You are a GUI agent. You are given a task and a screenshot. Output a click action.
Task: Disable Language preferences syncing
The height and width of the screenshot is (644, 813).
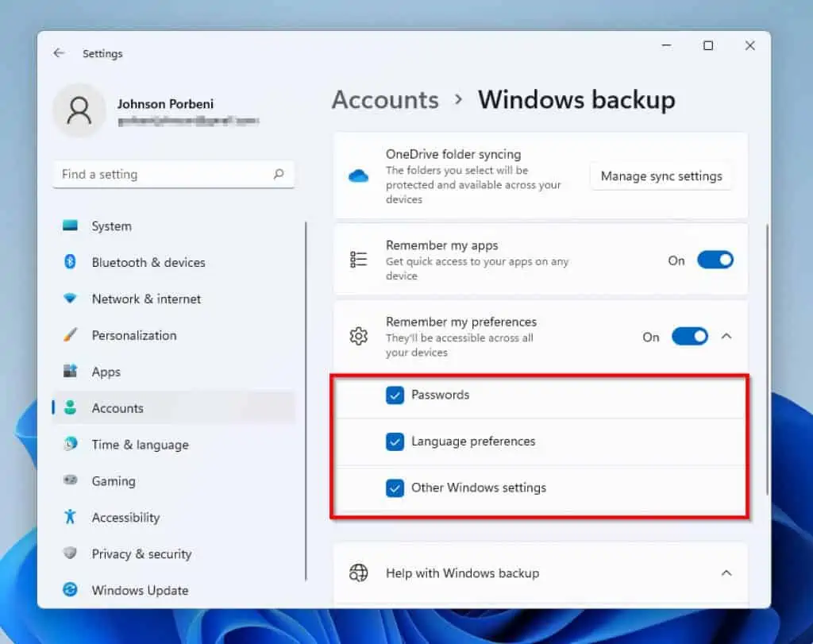click(x=395, y=442)
